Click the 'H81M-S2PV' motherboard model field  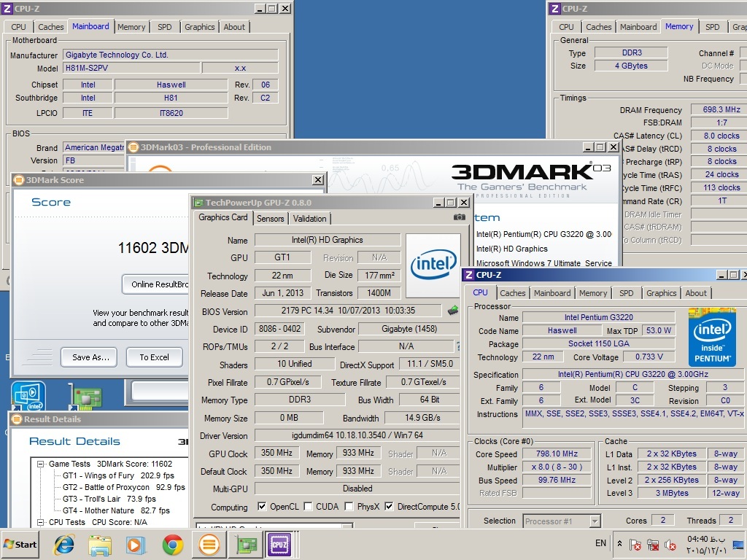point(131,68)
